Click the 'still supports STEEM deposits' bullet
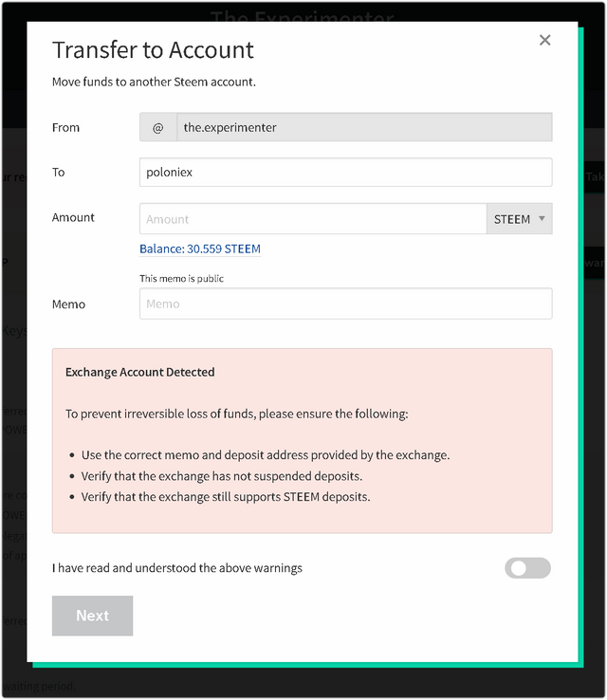The width and height of the screenshot is (607, 700). 226,497
